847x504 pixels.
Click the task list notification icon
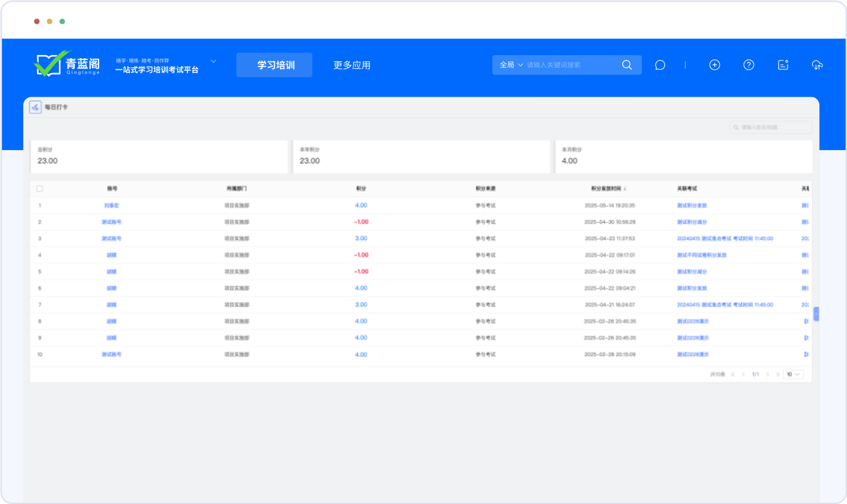pyautogui.click(x=783, y=65)
